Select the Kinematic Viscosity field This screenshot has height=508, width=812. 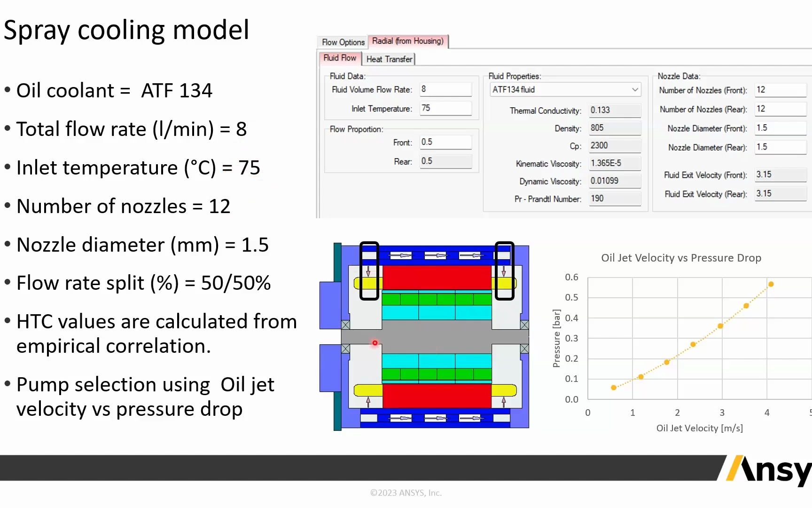[614, 163]
